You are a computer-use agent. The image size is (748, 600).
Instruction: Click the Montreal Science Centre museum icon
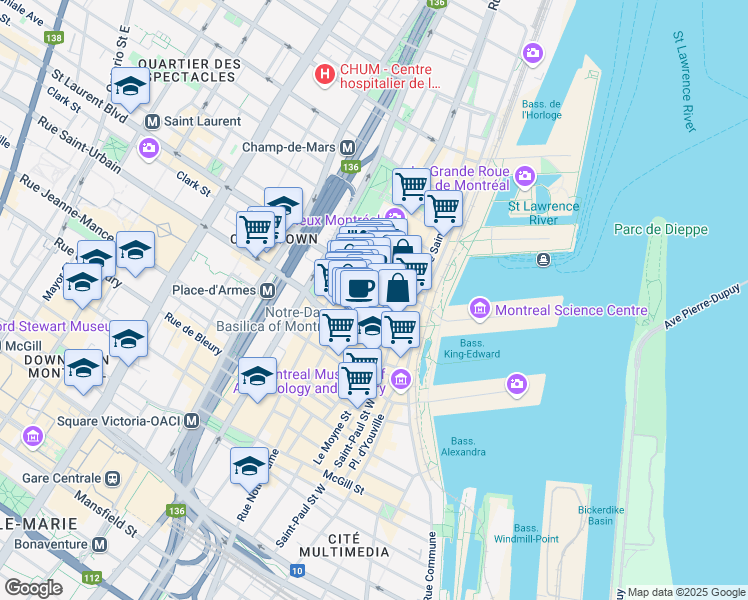point(480,309)
